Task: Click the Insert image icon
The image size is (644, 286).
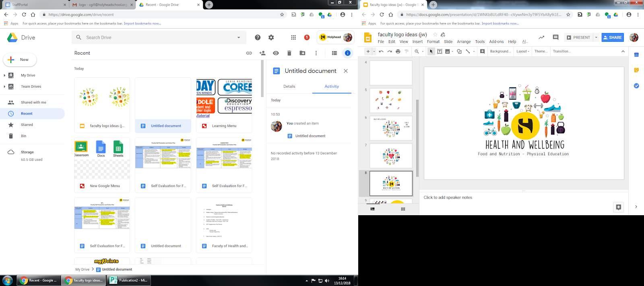Action: pyautogui.click(x=447, y=51)
